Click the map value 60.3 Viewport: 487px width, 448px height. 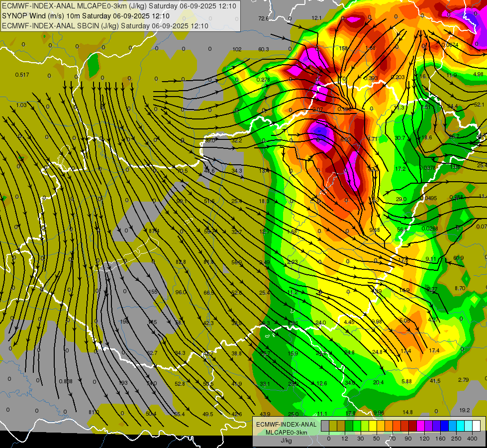click(x=263, y=49)
